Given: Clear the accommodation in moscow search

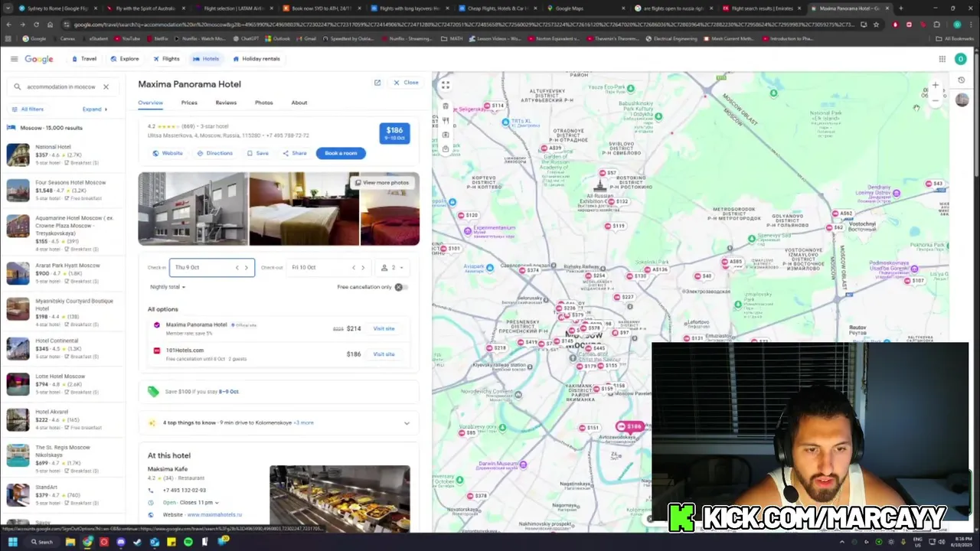Looking at the screenshot, I should [x=106, y=86].
